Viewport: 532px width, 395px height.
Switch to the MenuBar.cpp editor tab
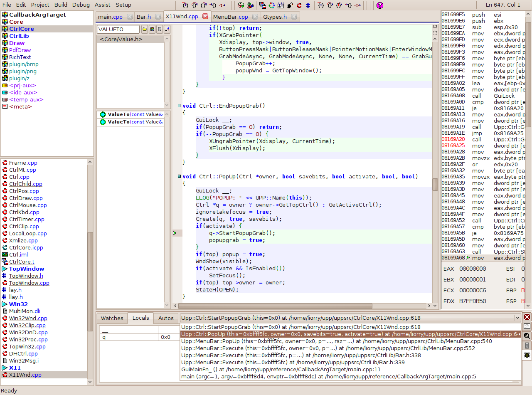coord(230,17)
